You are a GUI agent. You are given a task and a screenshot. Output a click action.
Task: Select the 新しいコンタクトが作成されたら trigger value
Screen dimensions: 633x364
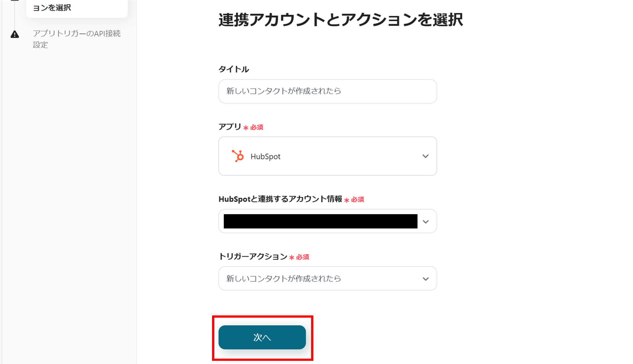click(x=283, y=278)
